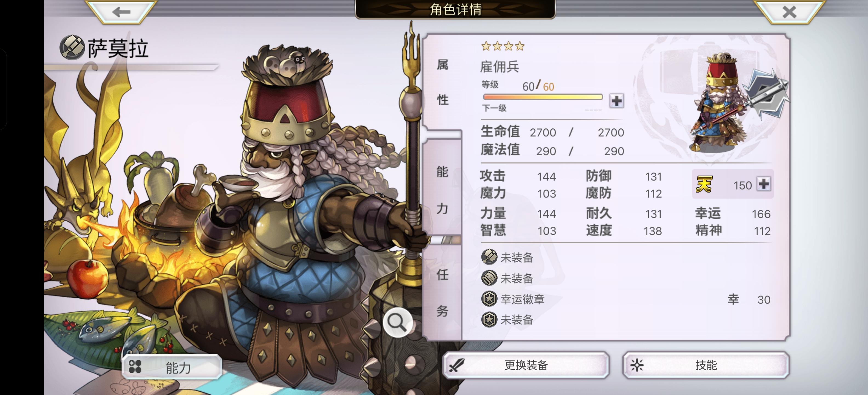Open the 技能 skills button

pyautogui.click(x=706, y=365)
